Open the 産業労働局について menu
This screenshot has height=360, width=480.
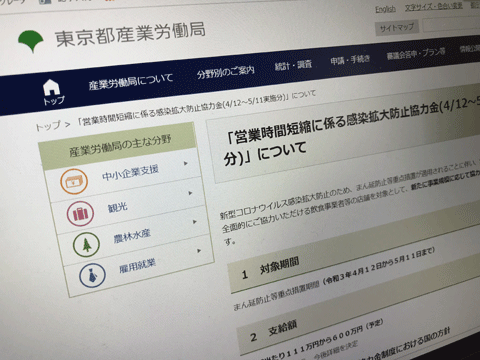coord(131,82)
